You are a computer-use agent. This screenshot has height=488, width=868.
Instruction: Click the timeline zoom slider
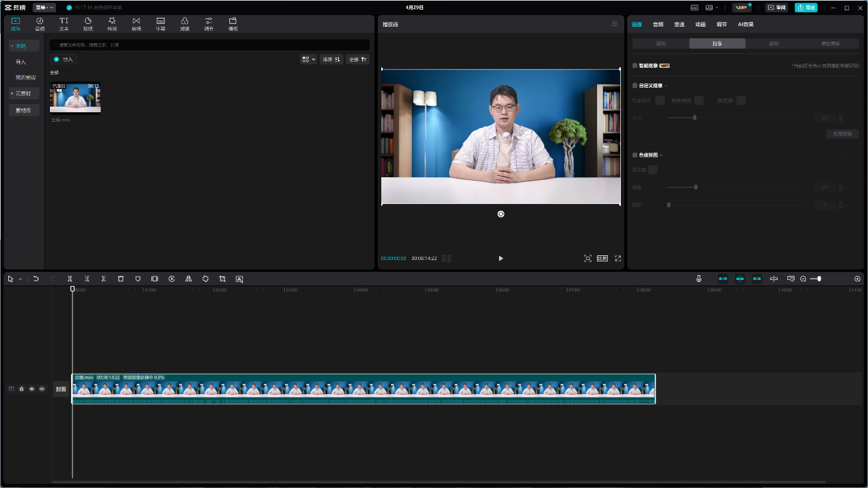point(819,279)
